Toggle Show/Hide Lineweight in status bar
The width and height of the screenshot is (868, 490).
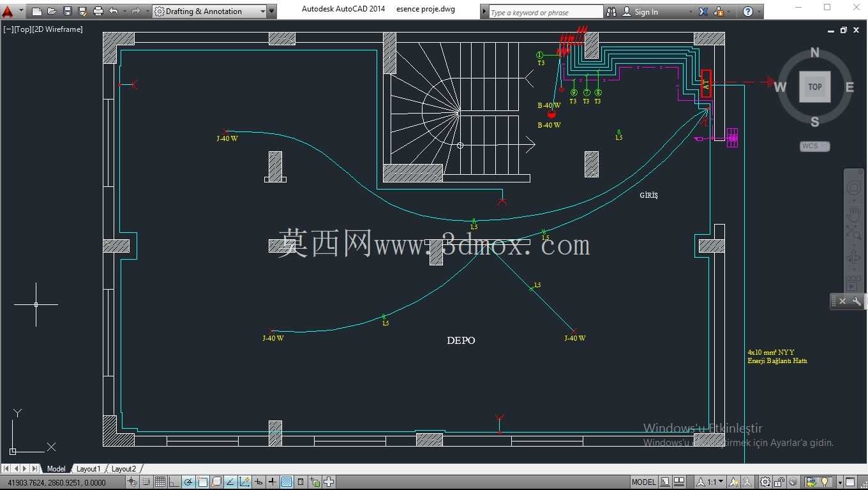[273, 482]
